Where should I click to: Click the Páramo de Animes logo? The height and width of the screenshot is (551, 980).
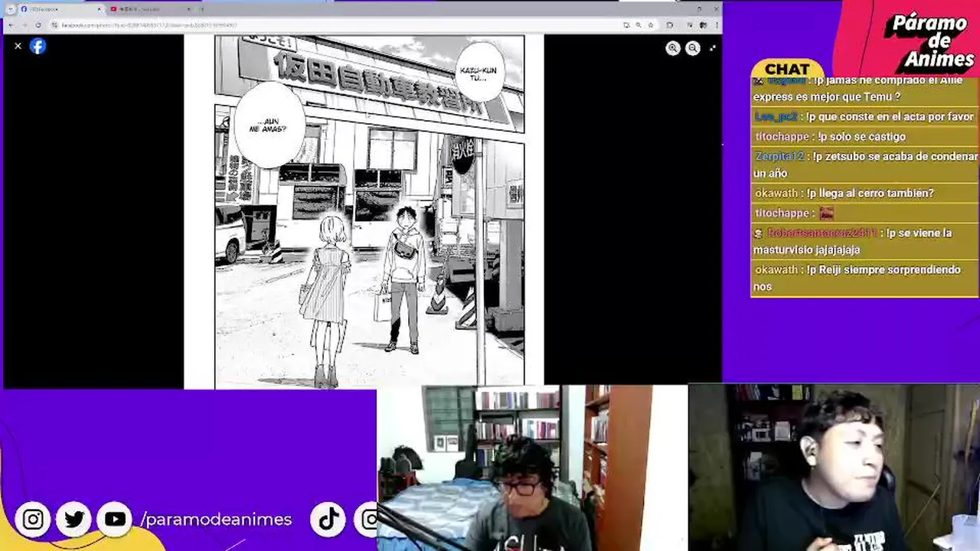coord(931,41)
